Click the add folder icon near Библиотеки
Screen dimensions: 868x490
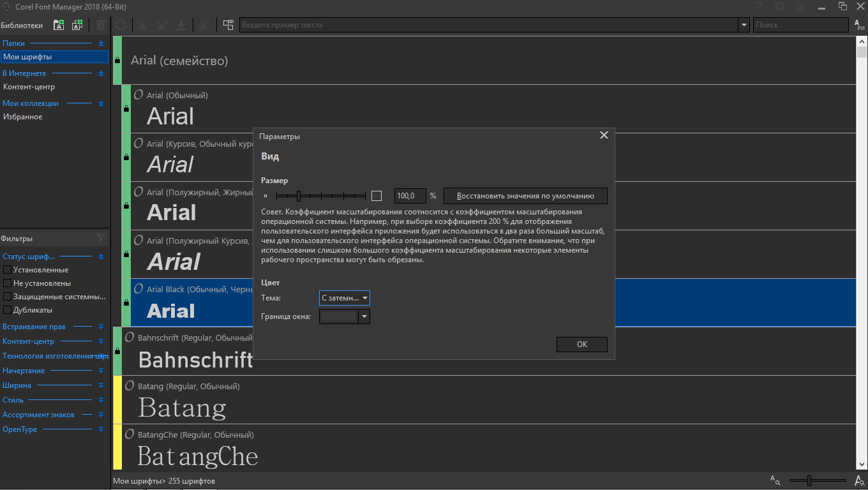click(x=59, y=25)
